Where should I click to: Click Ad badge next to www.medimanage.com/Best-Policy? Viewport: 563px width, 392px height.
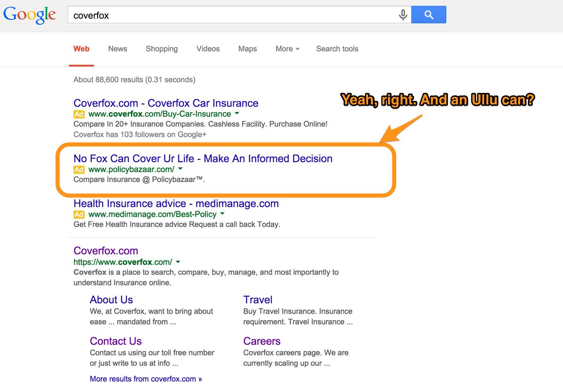click(79, 214)
